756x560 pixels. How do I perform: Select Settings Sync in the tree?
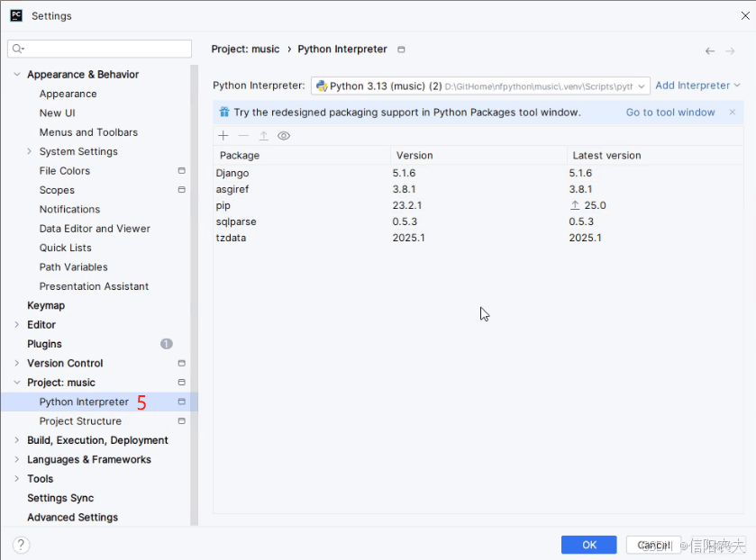(60, 498)
